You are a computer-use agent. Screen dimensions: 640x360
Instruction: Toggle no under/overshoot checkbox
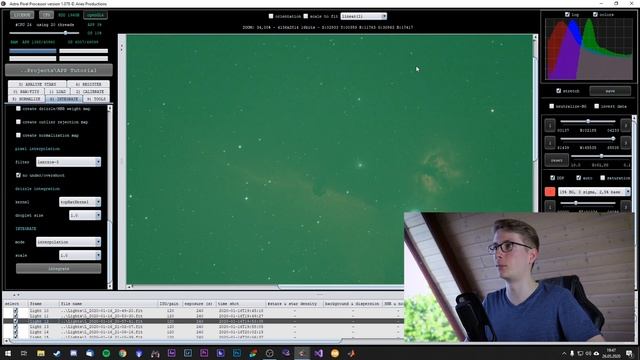coord(18,175)
